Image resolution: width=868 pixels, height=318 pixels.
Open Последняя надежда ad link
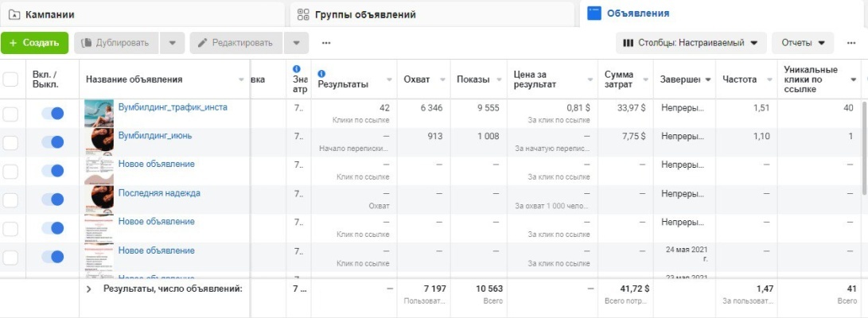[x=159, y=193]
